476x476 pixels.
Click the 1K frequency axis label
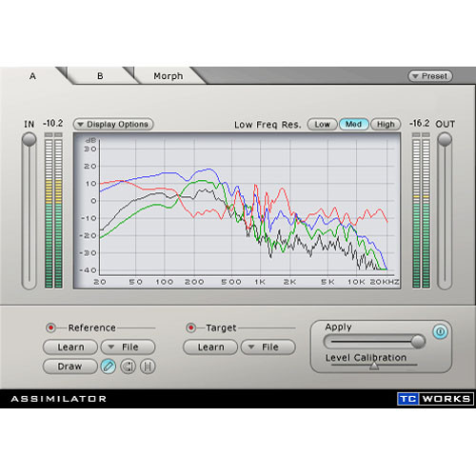(260, 282)
